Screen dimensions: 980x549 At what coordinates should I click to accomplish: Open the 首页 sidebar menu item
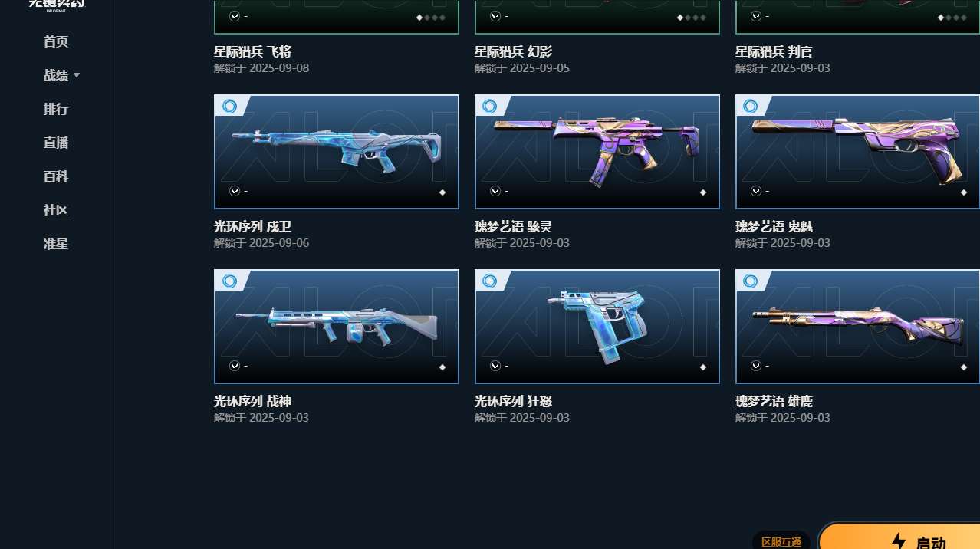pyautogui.click(x=56, y=41)
